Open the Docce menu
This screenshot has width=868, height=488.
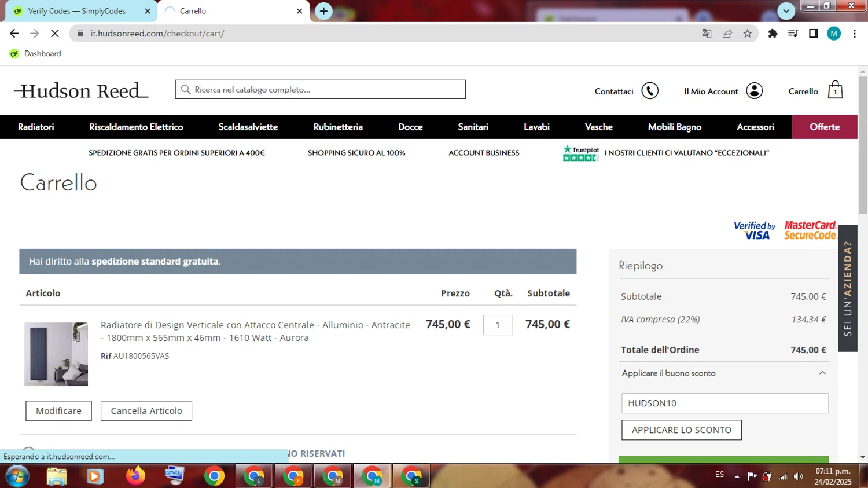click(410, 127)
